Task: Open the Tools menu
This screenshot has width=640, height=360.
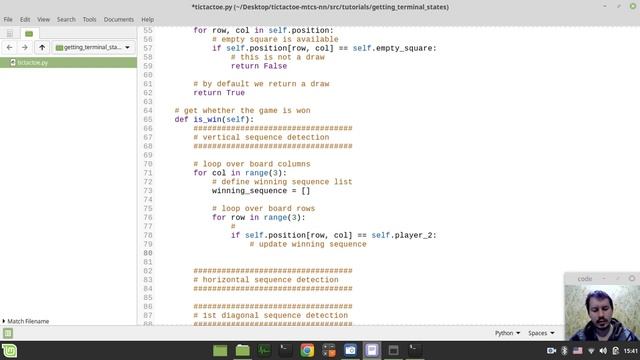Action: [89, 19]
